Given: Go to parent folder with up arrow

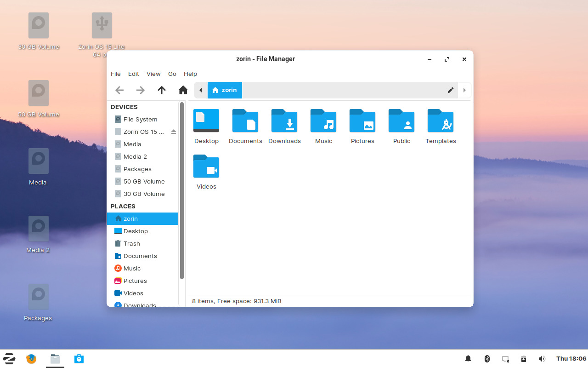Looking at the screenshot, I should point(162,90).
